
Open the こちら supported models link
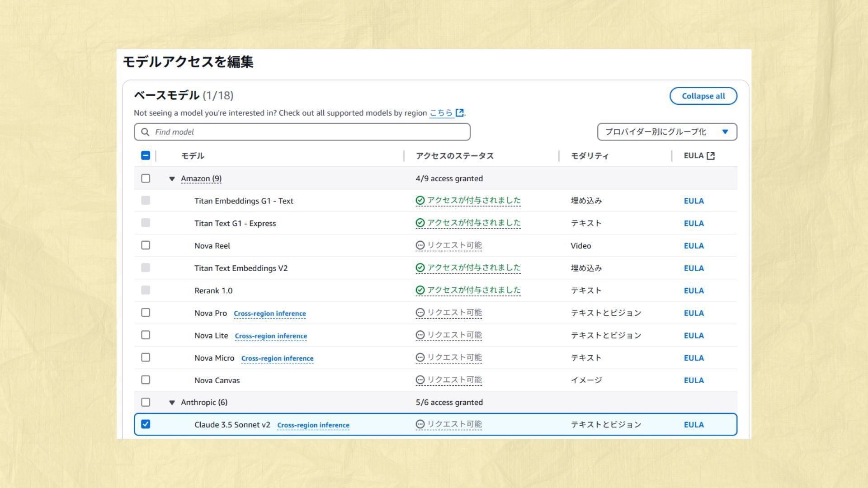coord(441,113)
